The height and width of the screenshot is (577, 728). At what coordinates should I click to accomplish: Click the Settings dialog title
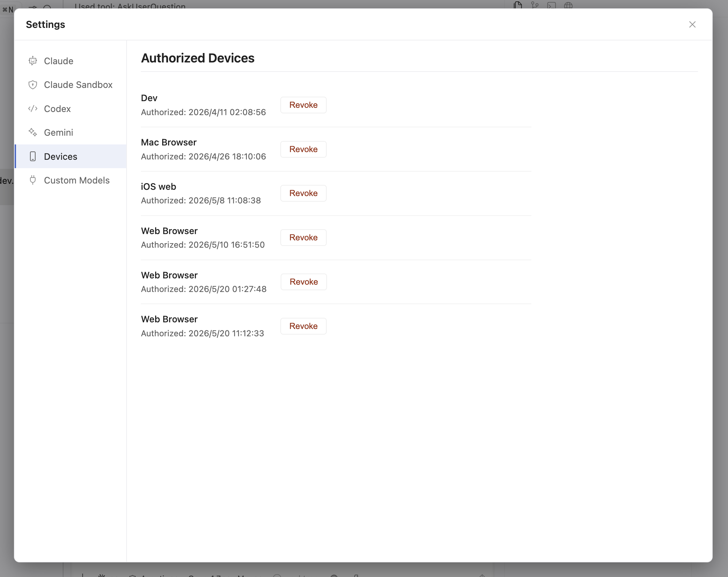pyautogui.click(x=46, y=24)
